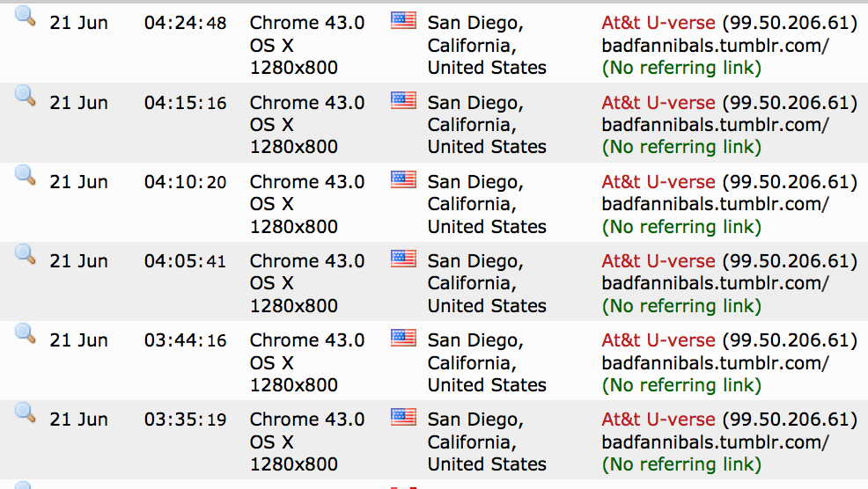Open the magnifier for the 03:44:16 visit

coord(26,332)
